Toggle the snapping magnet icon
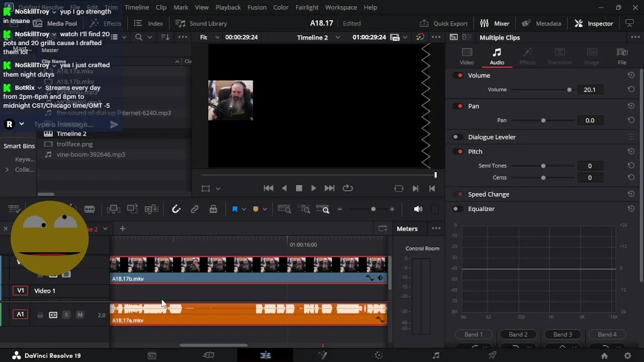This screenshot has width=644, height=362. [176, 209]
